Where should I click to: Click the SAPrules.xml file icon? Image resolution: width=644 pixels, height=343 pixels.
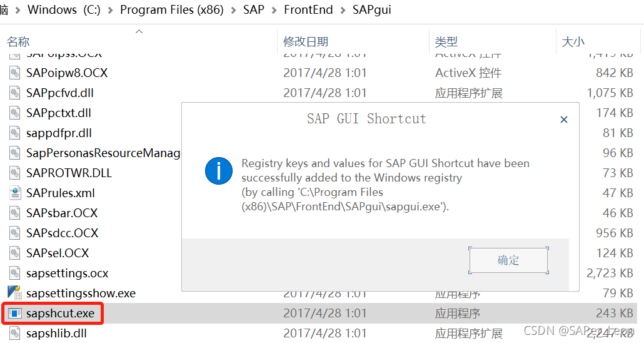coord(15,193)
